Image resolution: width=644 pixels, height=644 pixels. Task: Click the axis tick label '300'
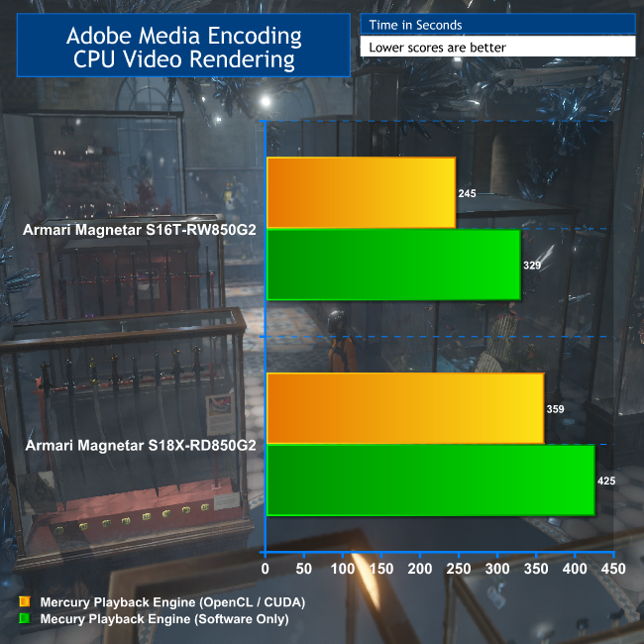[x=497, y=569]
